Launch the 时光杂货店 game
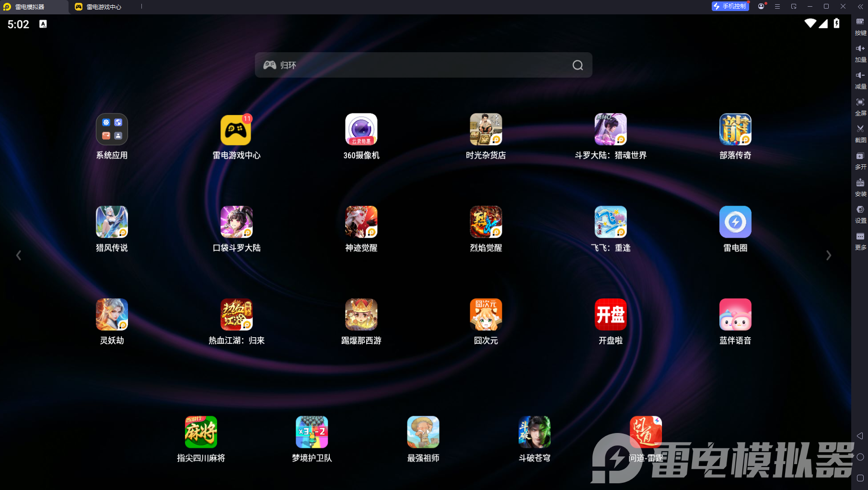Viewport: 868px width, 490px height. pyautogui.click(x=486, y=129)
